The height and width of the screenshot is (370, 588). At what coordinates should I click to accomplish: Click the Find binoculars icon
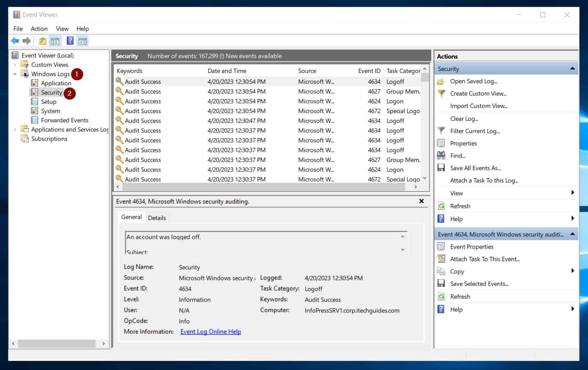441,155
